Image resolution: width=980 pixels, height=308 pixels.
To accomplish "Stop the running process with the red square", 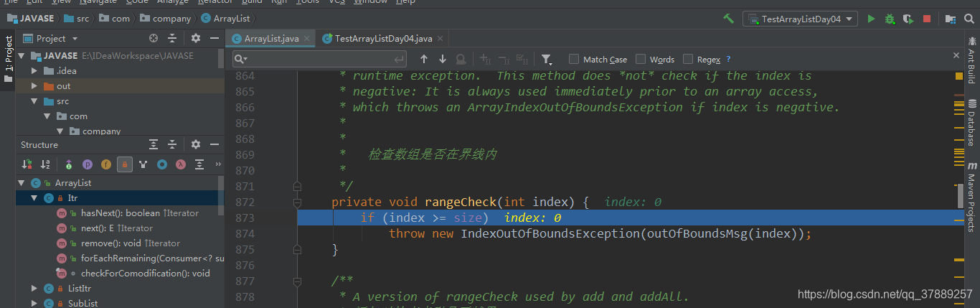I will click(x=927, y=19).
